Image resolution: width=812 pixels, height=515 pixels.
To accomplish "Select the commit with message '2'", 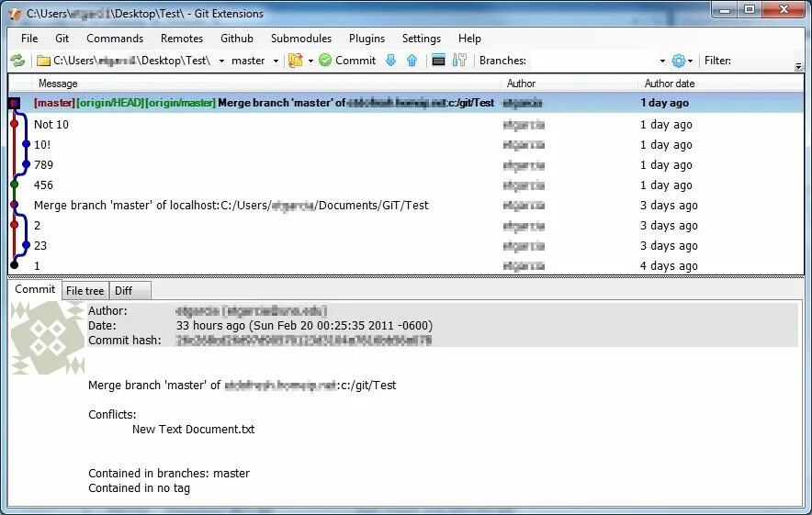I will [406, 225].
